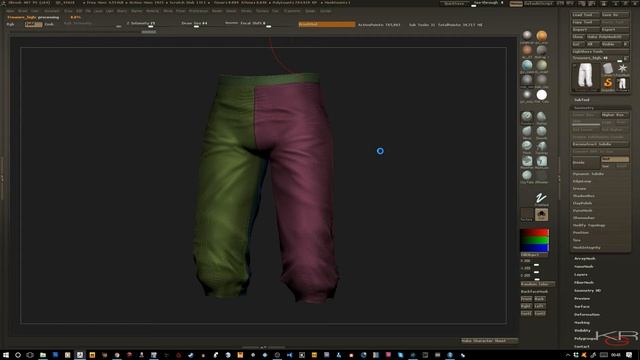Toggle Zsub sculpt mode
The image size is (640, 360).
click(x=49, y=24)
